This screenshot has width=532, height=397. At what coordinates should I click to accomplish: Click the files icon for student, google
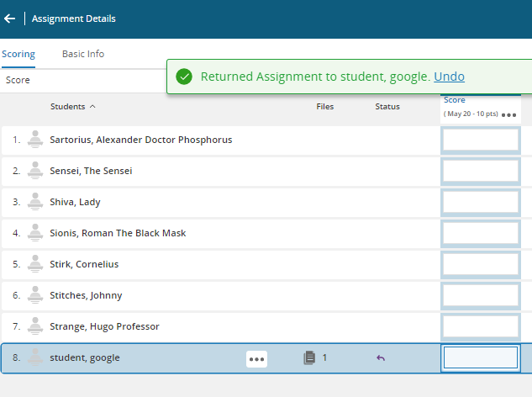coord(309,358)
